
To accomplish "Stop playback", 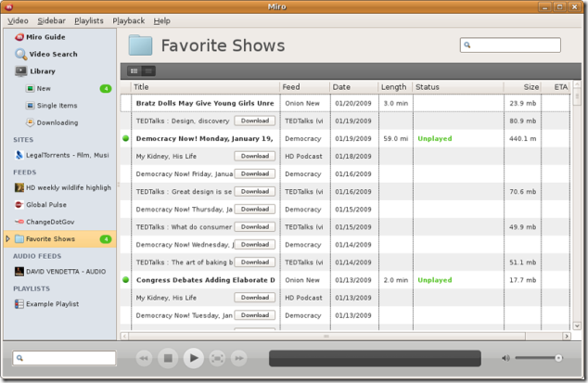I will coord(168,358).
